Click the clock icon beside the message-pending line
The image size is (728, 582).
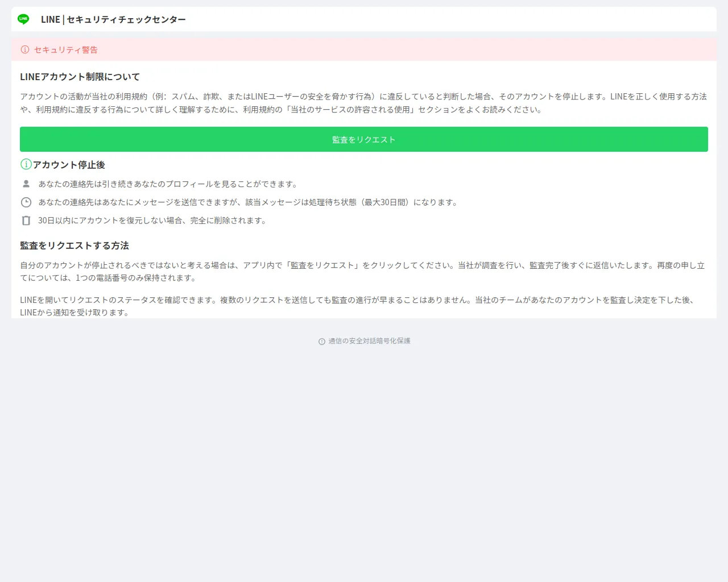[x=26, y=202]
